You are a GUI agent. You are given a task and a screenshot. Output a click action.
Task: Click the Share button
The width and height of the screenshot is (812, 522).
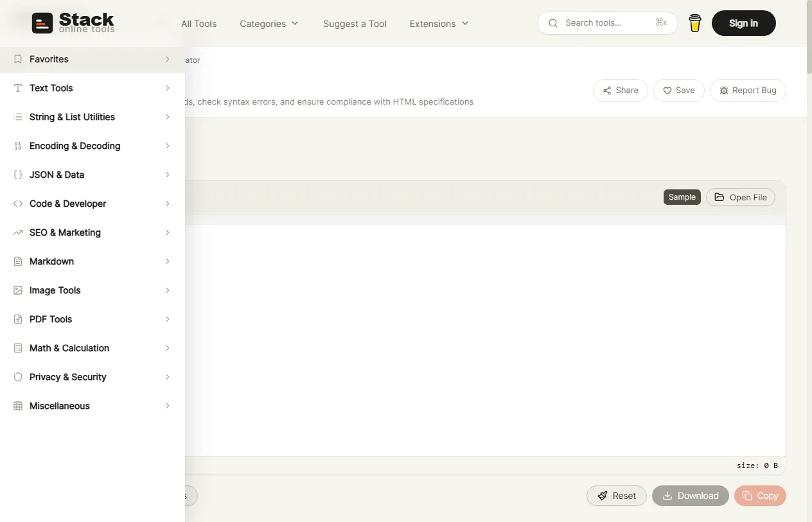(621, 91)
